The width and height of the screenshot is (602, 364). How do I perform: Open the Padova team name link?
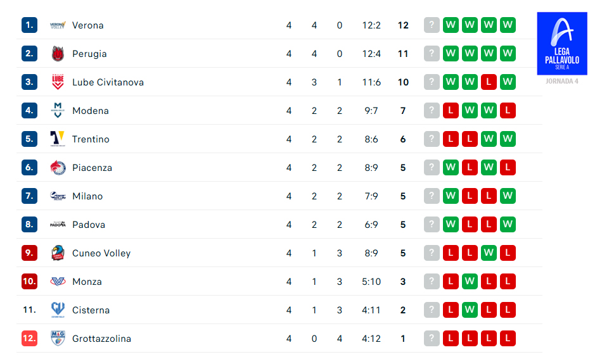click(x=89, y=225)
